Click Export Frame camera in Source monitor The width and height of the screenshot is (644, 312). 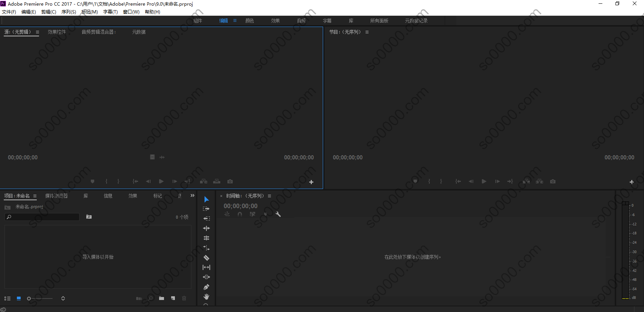[230, 181]
